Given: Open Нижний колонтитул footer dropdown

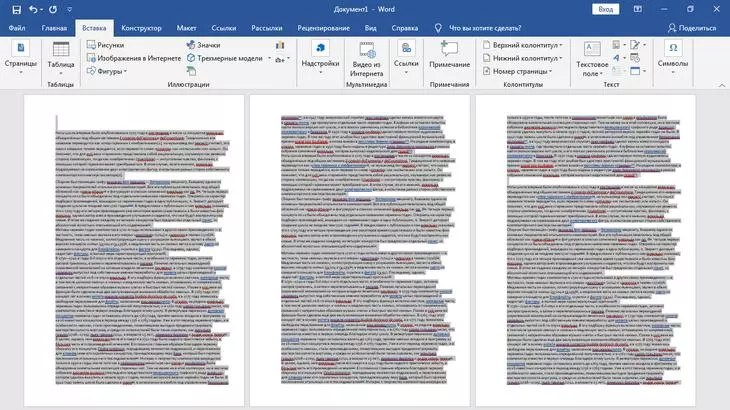Looking at the screenshot, I should point(523,58).
